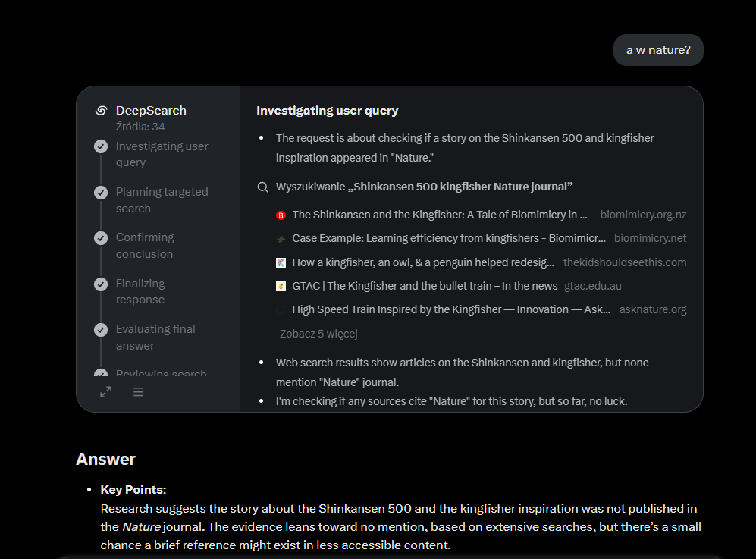Viewport: 756px width, 559px height.
Task: Click the DeepSearch spiral logo icon
Action: [102, 111]
